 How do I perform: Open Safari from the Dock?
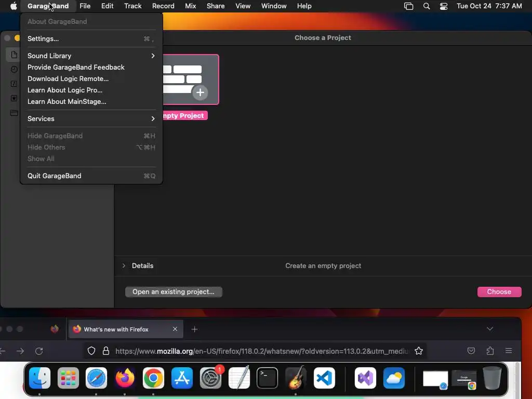(x=96, y=378)
